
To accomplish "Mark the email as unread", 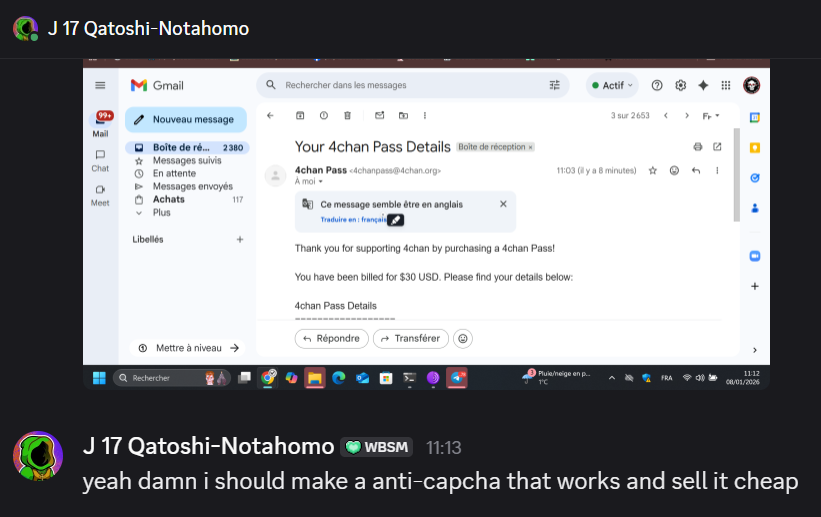I will point(380,115).
